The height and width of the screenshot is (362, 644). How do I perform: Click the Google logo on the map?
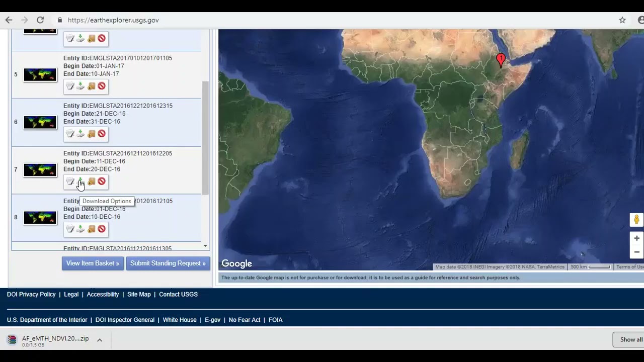[x=236, y=264]
